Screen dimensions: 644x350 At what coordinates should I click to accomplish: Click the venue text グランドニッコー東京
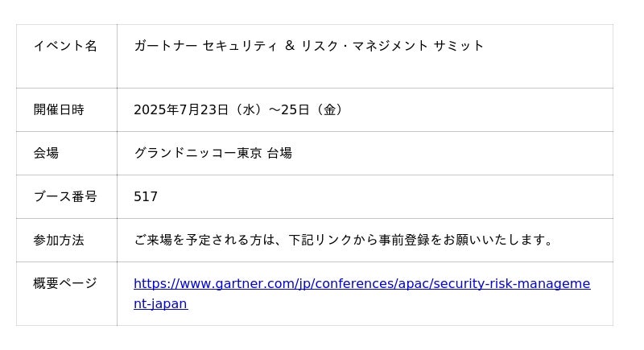198,154
